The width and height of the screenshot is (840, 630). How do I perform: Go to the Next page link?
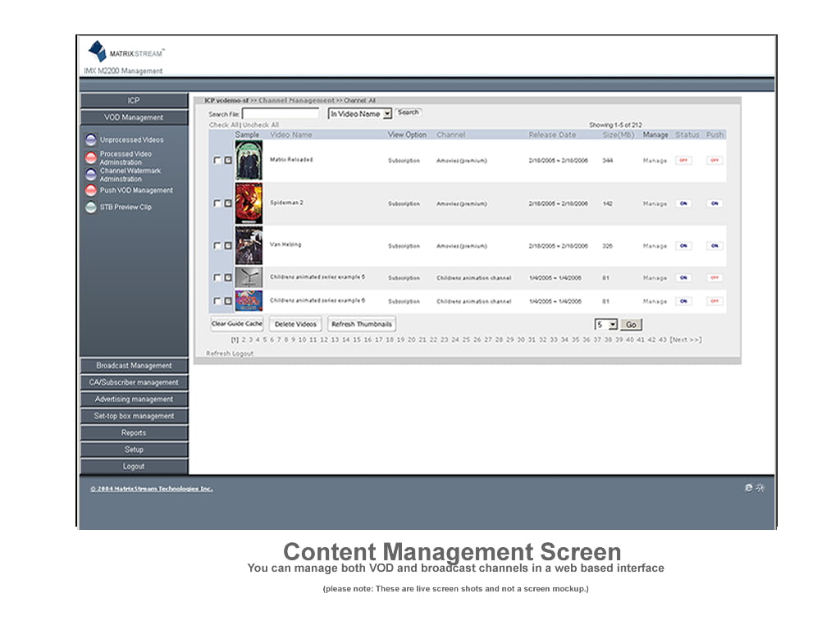pos(685,340)
